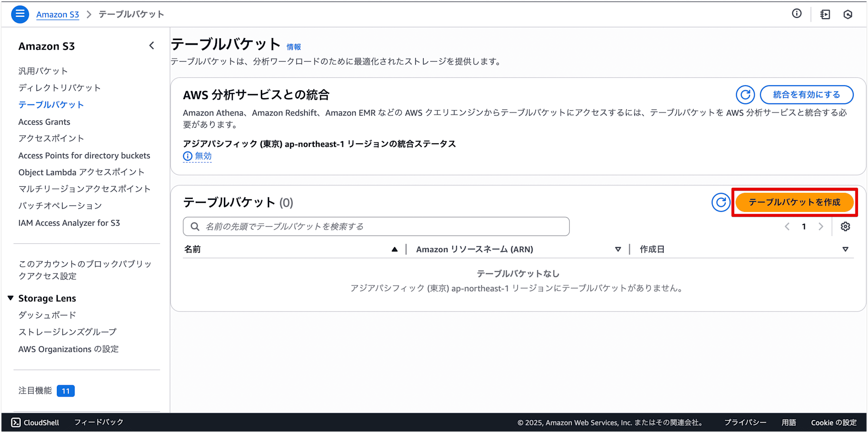868x433 pixels.
Task: Click 統合を有効にする button
Action: pos(807,94)
